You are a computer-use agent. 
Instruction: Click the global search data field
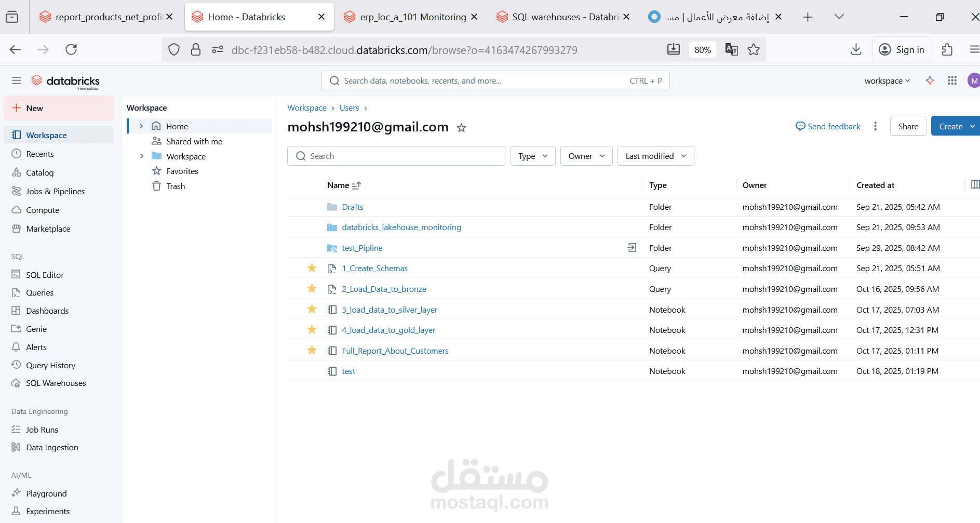click(495, 81)
